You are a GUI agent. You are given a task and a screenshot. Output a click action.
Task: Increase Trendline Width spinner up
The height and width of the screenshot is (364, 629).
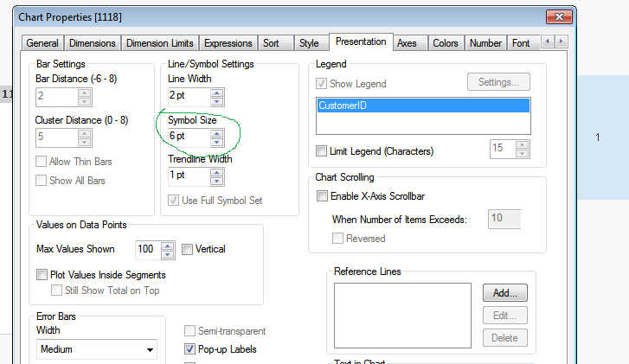tap(216, 170)
